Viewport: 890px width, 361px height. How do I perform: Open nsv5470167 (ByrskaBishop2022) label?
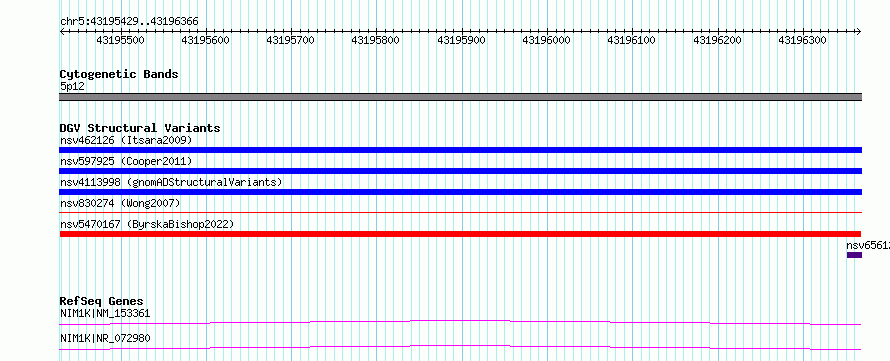coord(146,224)
